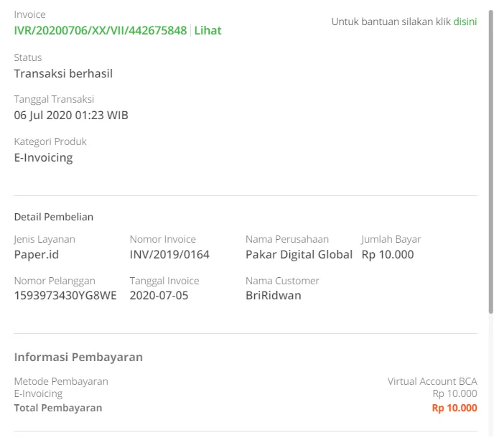Viewport: 499px width, 448px height.
Task: Click the vertical scrollbar thumb
Action: [x=491, y=158]
